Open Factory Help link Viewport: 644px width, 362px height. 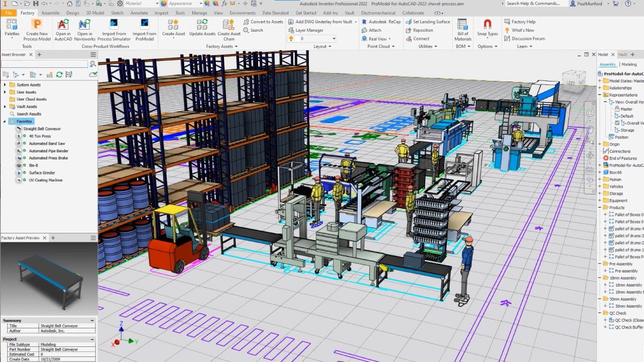coord(520,22)
